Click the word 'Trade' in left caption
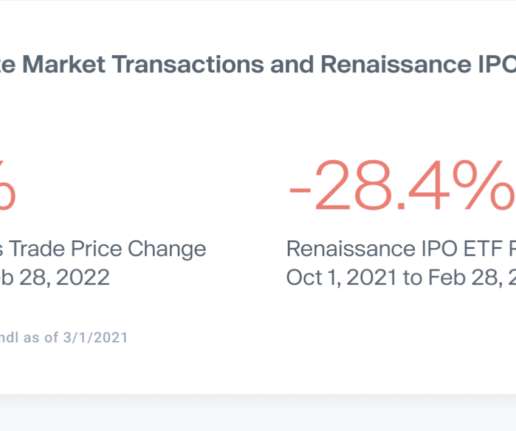 (37, 249)
